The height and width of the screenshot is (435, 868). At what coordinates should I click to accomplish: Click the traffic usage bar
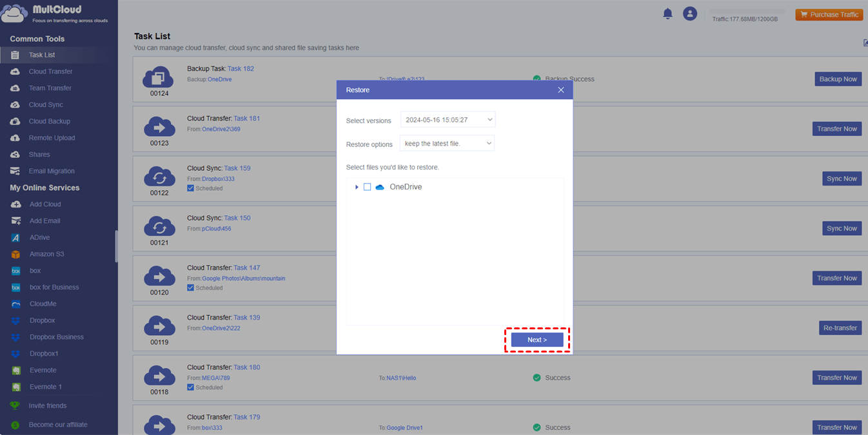(x=747, y=12)
